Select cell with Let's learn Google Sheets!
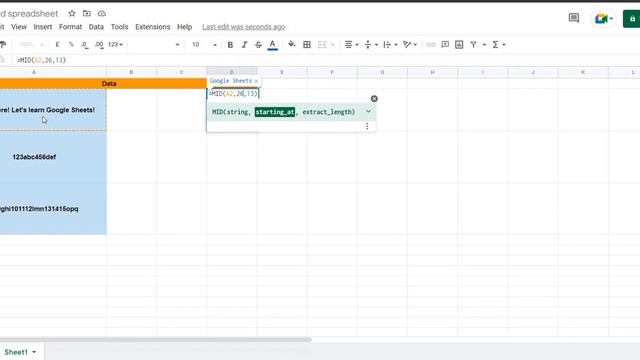The image size is (640, 360). coord(53,110)
